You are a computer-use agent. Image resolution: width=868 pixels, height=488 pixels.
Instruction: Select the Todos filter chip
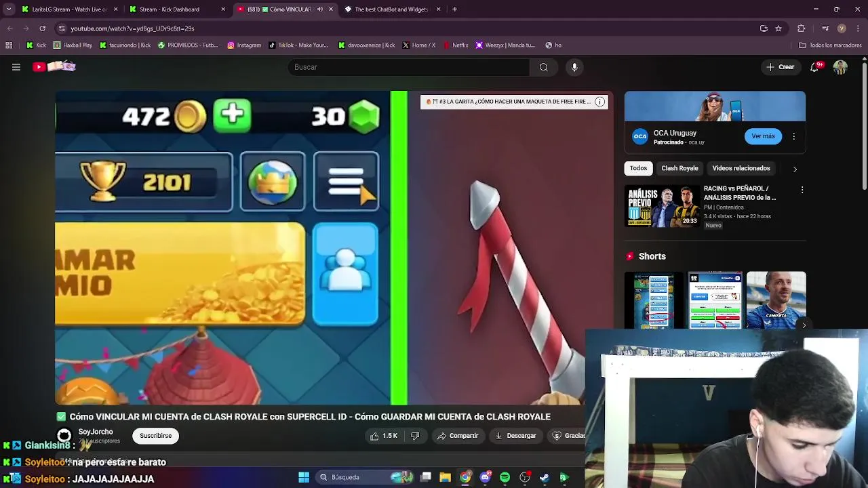coord(638,168)
